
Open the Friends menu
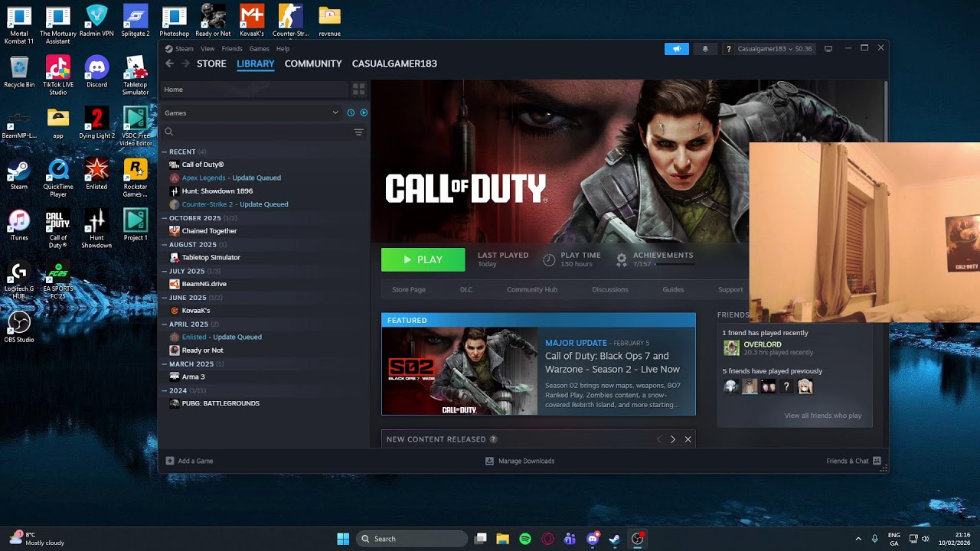232,49
